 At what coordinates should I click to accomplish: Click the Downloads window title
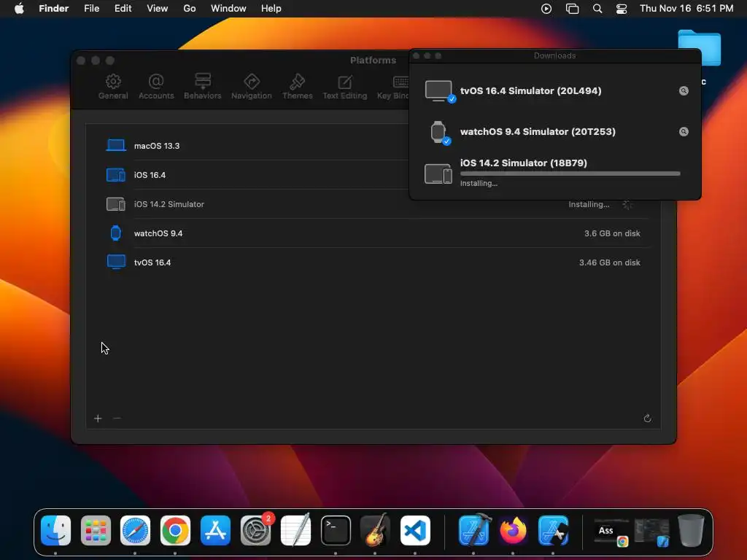click(x=554, y=55)
